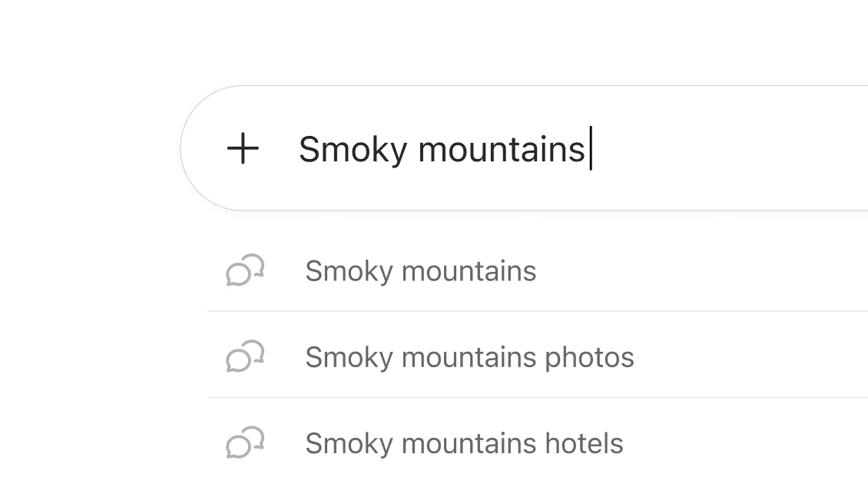Click the chat icon next to hotels suggestion

(245, 443)
